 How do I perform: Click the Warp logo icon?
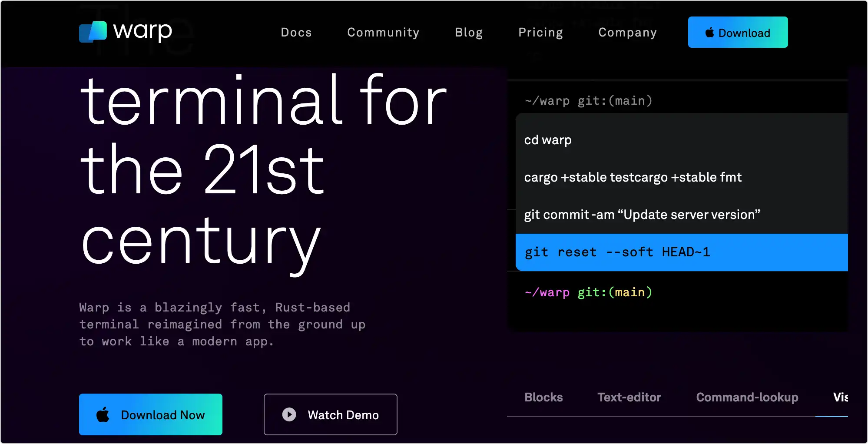(x=93, y=32)
